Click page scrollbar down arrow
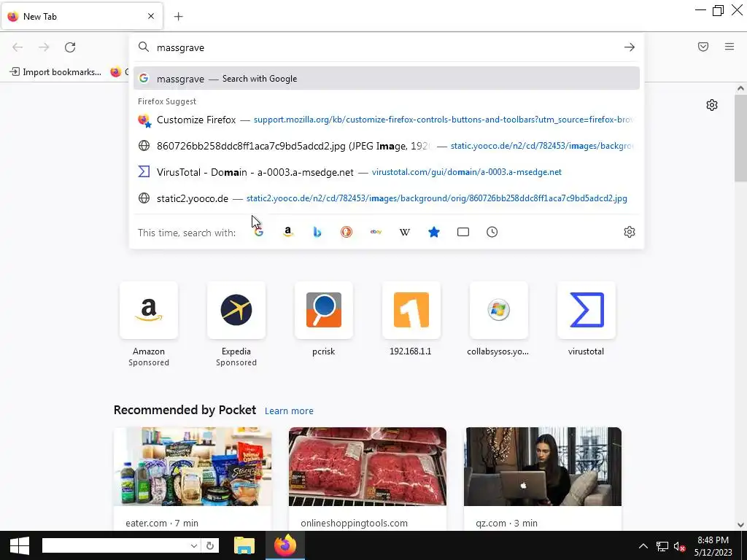747x560 pixels. [740, 525]
